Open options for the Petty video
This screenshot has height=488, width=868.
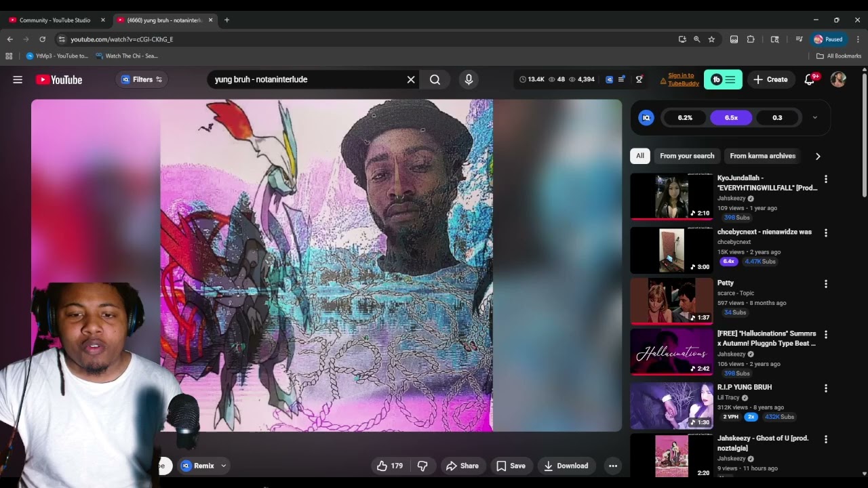click(825, 284)
